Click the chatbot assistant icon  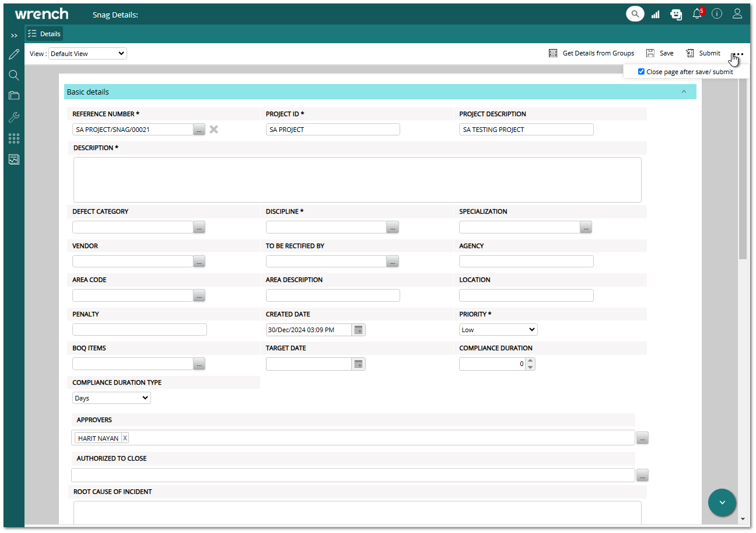[676, 14]
